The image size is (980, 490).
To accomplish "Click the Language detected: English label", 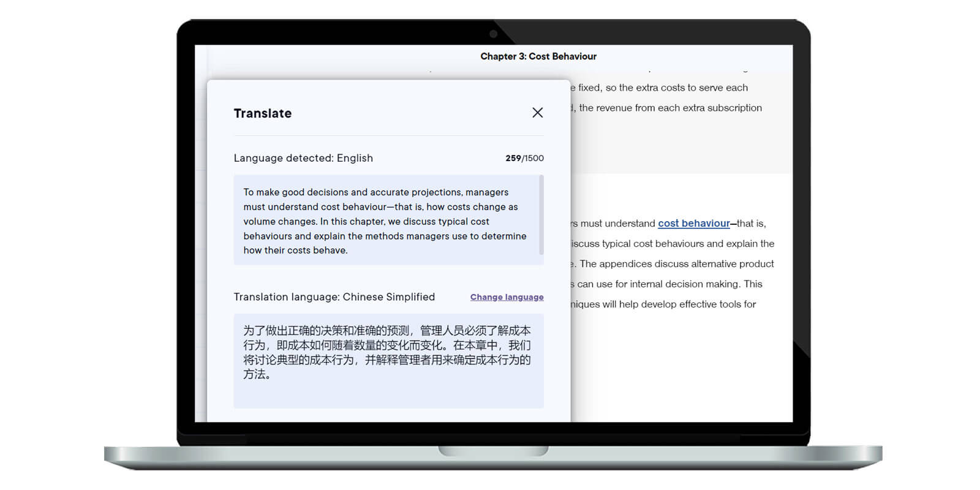I will click(x=303, y=158).
